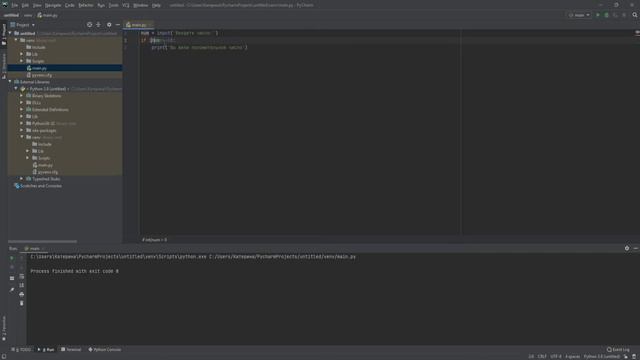
Task: Click 'Process finished with exit code 0' text
Action: (x=74, y=271)
